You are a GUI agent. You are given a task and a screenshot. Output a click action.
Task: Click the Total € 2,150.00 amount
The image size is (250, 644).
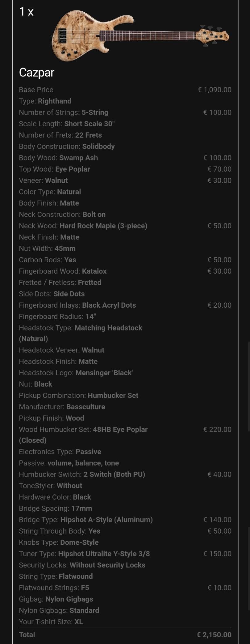[x=214, y=635]
